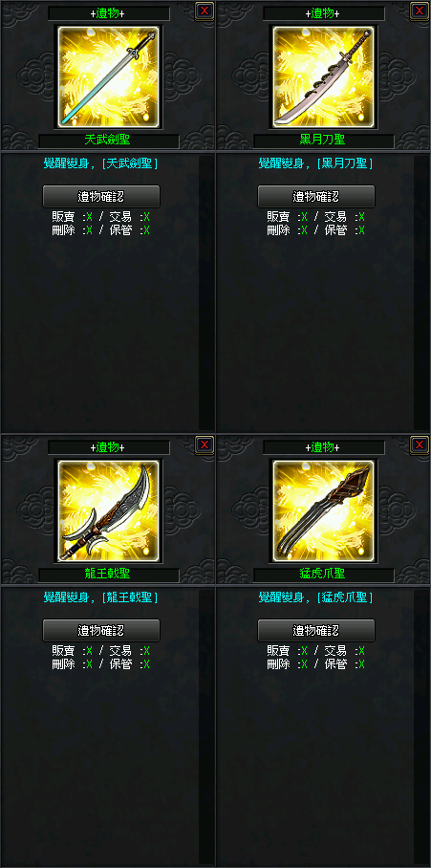Close the 猛虎爪聖 relic panel
The image size is (431, 868).
click(420, 445)
